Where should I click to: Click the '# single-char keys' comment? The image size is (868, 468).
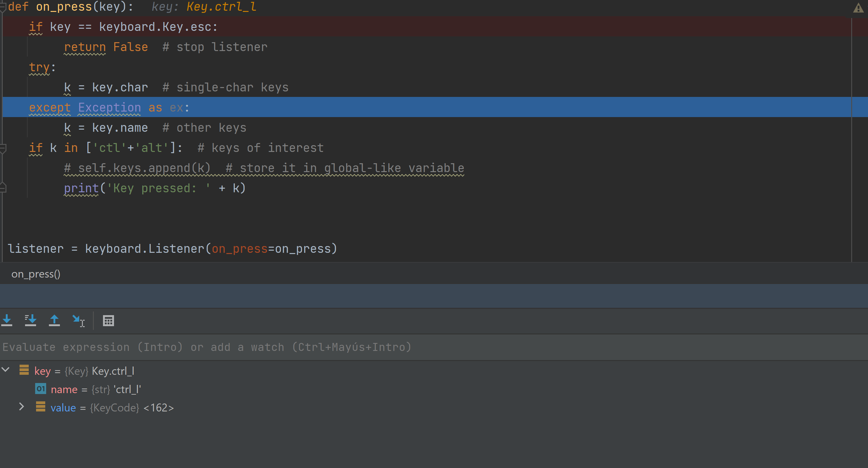[x=226, y=87]
